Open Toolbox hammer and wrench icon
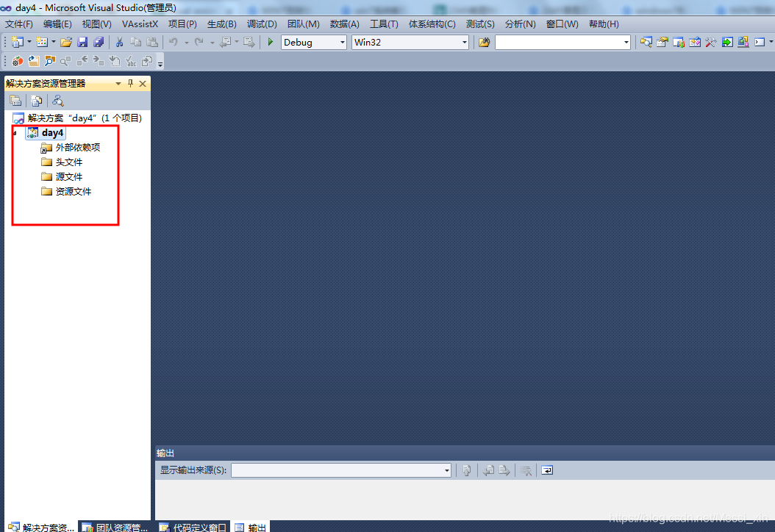Image resolution: width=775 pixels, height=532 pixels. (x=711, y=42)
